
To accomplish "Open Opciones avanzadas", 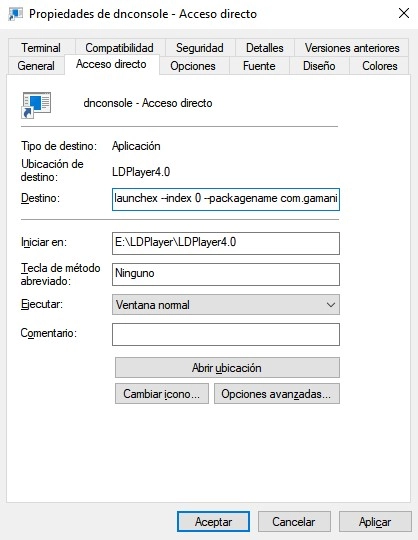I will 277,394.
